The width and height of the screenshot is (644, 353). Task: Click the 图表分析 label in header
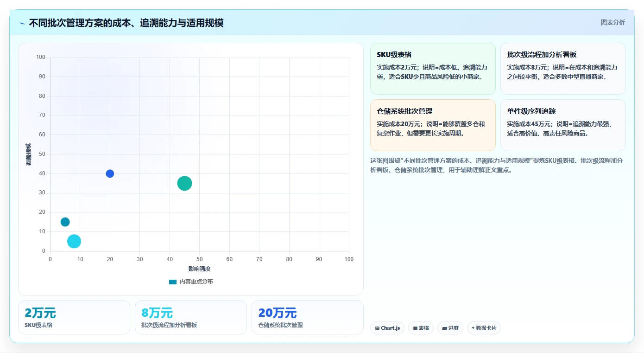(612, 22)
